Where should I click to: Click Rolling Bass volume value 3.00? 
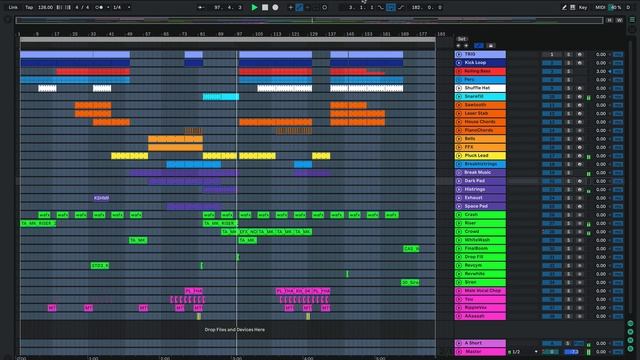click(601, 71)
